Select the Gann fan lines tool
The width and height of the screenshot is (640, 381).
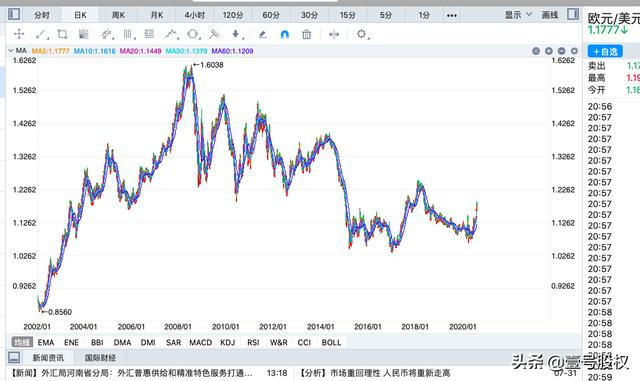tap(84, 34)
